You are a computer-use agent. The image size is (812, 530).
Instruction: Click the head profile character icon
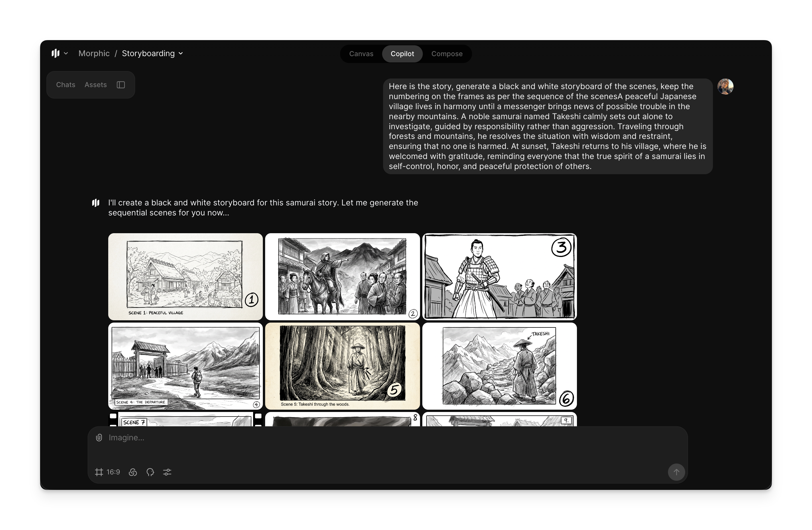(x=150, y=472)
